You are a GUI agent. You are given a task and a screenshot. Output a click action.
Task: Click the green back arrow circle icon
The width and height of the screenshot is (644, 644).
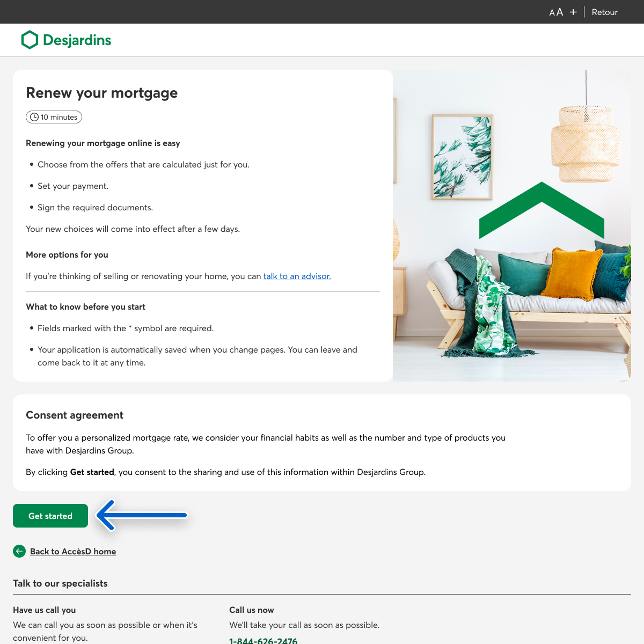point(19,551)
